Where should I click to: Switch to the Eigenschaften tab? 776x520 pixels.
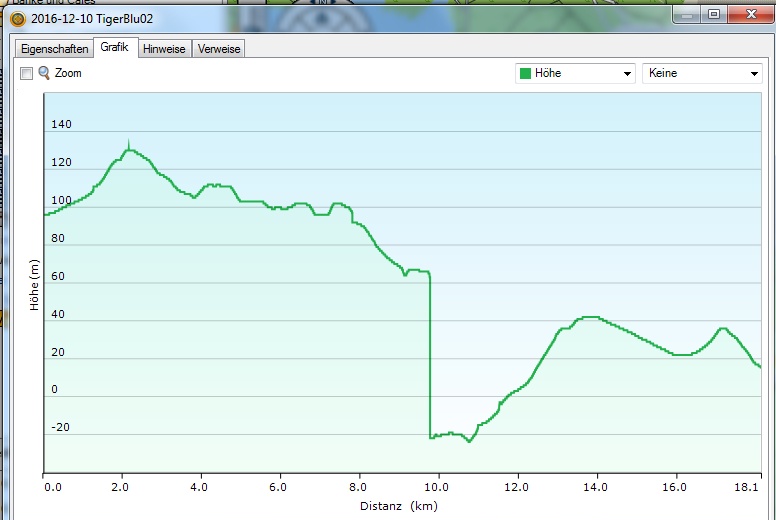pyautogui.click(x=54, y=49)
